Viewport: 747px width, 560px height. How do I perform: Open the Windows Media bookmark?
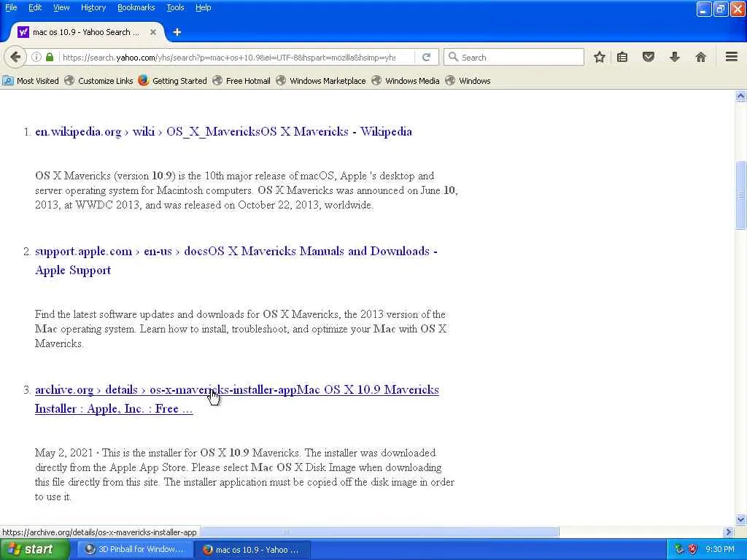[x=406, y=80]
